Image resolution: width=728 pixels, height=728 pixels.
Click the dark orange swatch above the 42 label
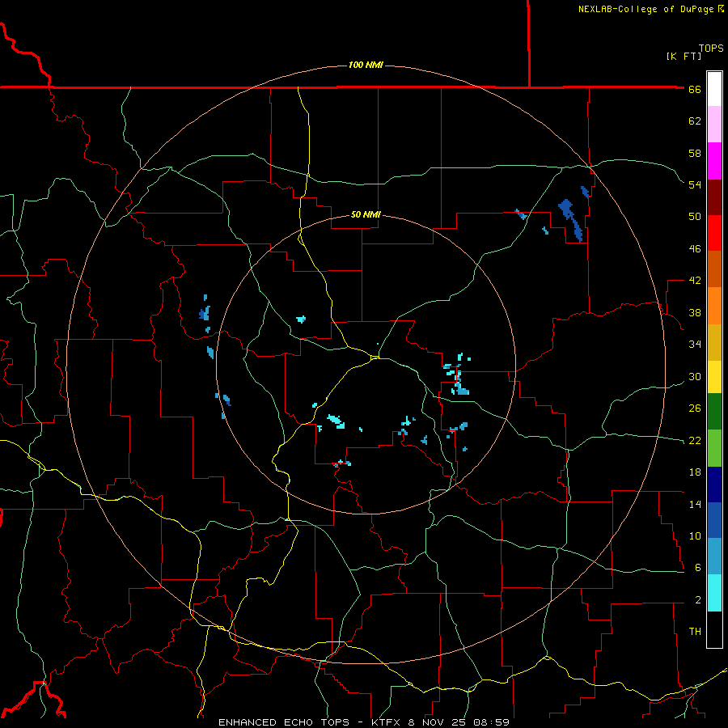[x=714, y=269]
